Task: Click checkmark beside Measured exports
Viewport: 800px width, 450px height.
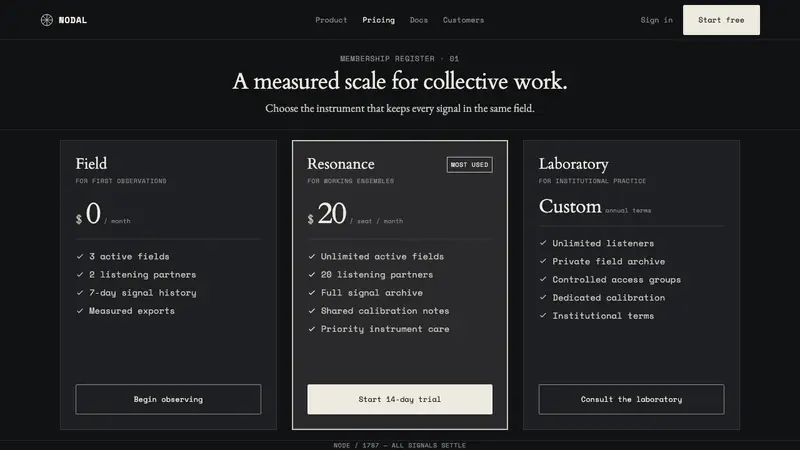Action: [x=80, y=311]
